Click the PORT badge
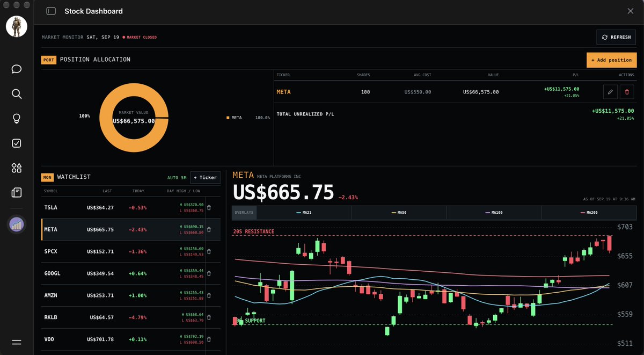The width and height of the screenshot is (644, 355). (x=49, y=60)
